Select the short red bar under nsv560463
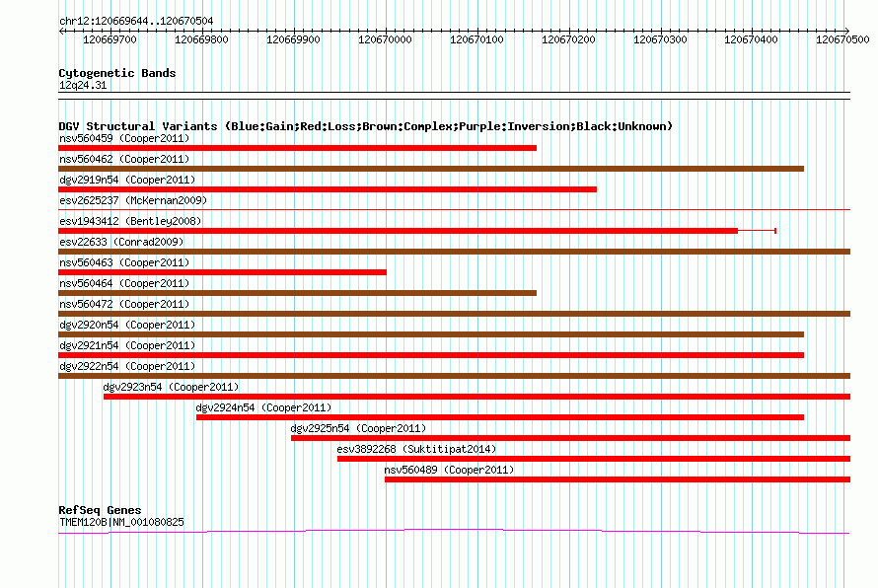The image size is (878, 588). click(222, 272)
